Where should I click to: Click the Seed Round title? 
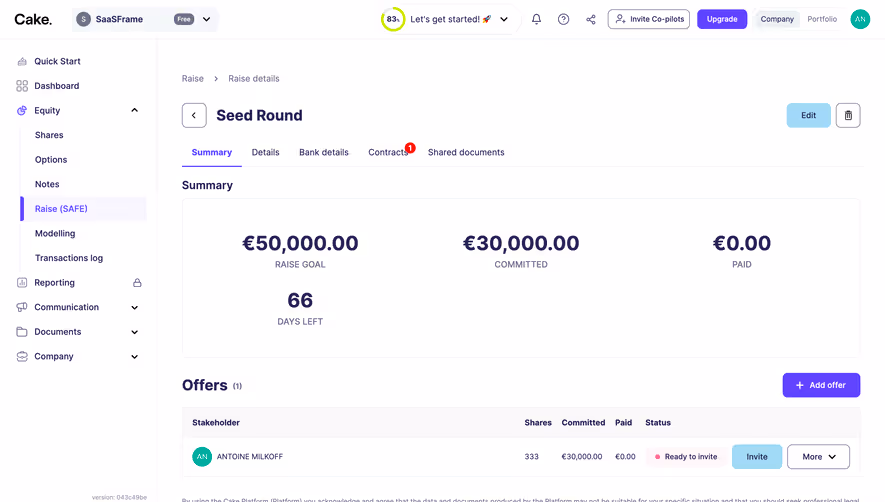click(x=260, y=115)
